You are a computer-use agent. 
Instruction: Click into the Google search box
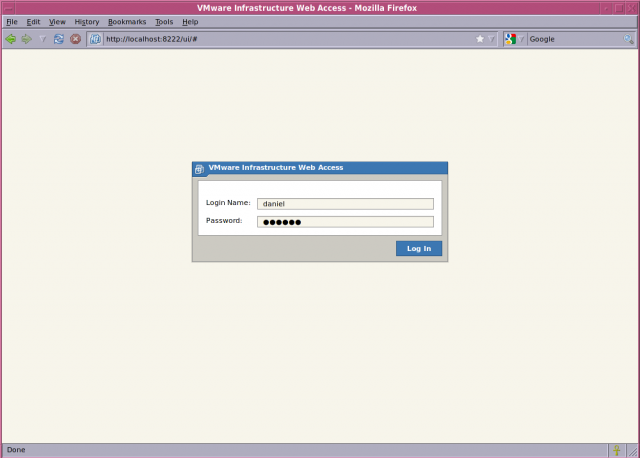coord(575,39)
